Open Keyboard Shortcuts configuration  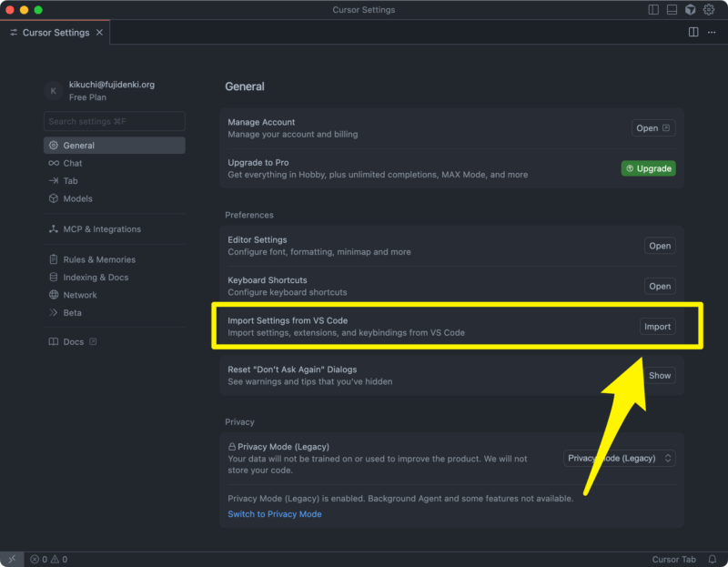coord(660,286)
